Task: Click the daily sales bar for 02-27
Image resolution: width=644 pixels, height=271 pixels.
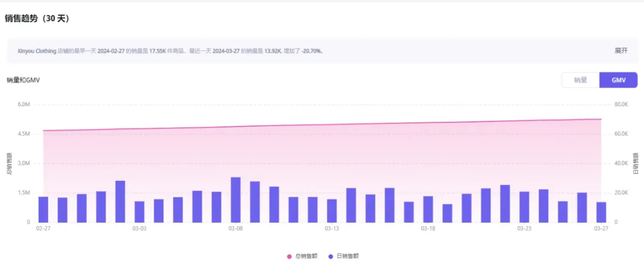Action: (x=43, y=210)
